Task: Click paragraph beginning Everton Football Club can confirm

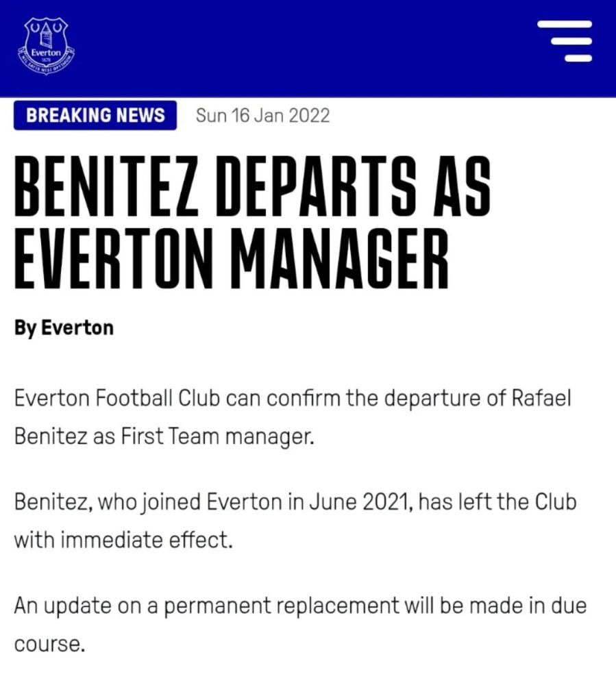Action: pos(293,417)
